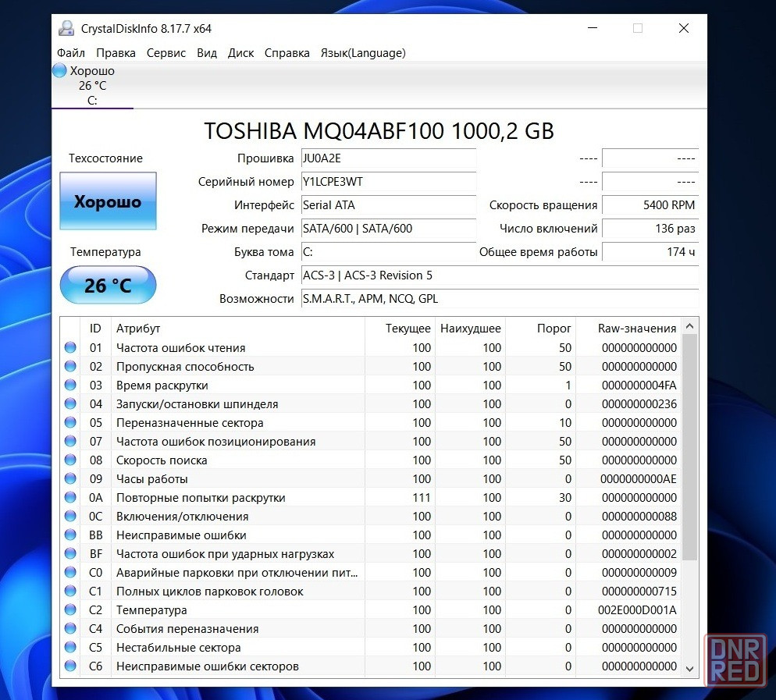Click the scrollbar down arrow in attribute list
Image resolution: width=776 pixels, height=700 pixels.
coord(690,669)
